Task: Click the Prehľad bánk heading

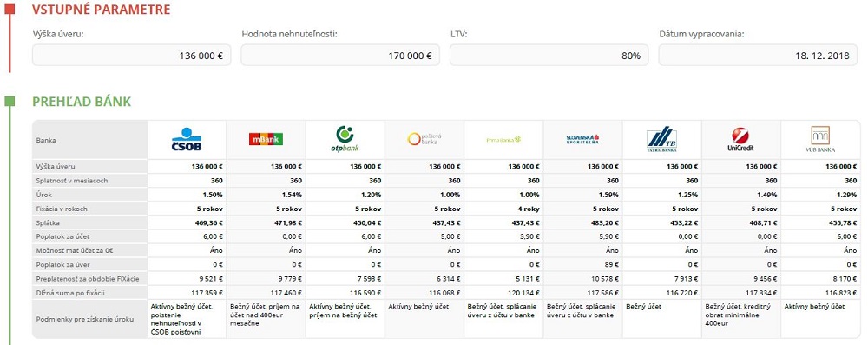Action: click(82, 102)
